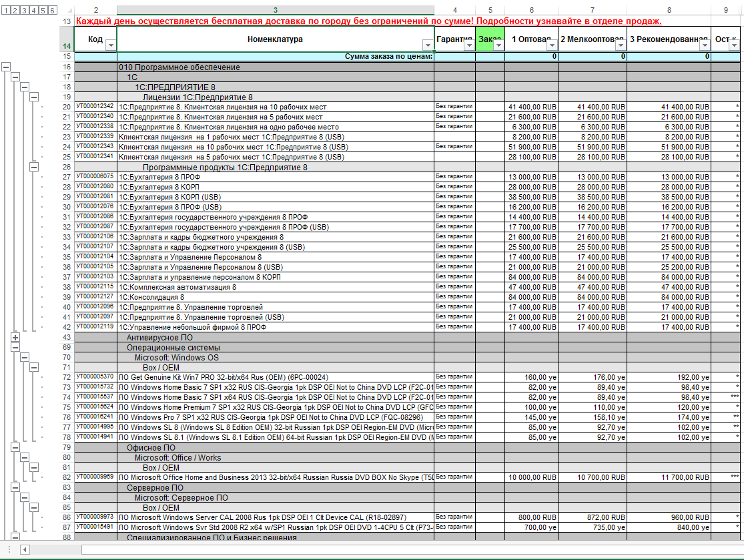Click the red free delivery announcement link
The image size is (744, 560).
pos(369,21)
